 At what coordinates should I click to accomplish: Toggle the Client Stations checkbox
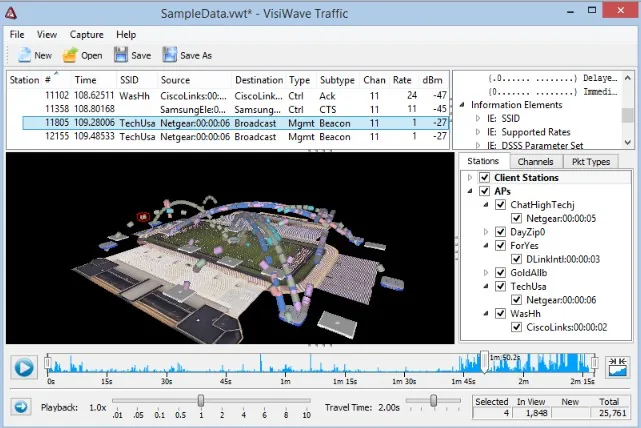[484, 177]
